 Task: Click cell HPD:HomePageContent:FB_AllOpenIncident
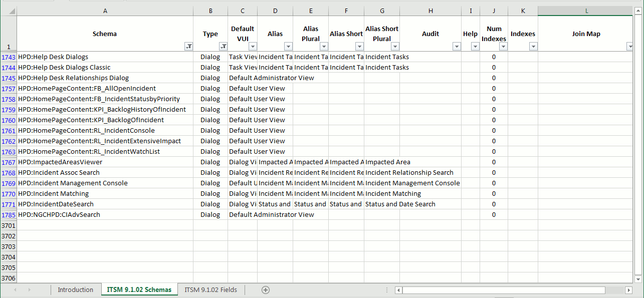[105, 89]
